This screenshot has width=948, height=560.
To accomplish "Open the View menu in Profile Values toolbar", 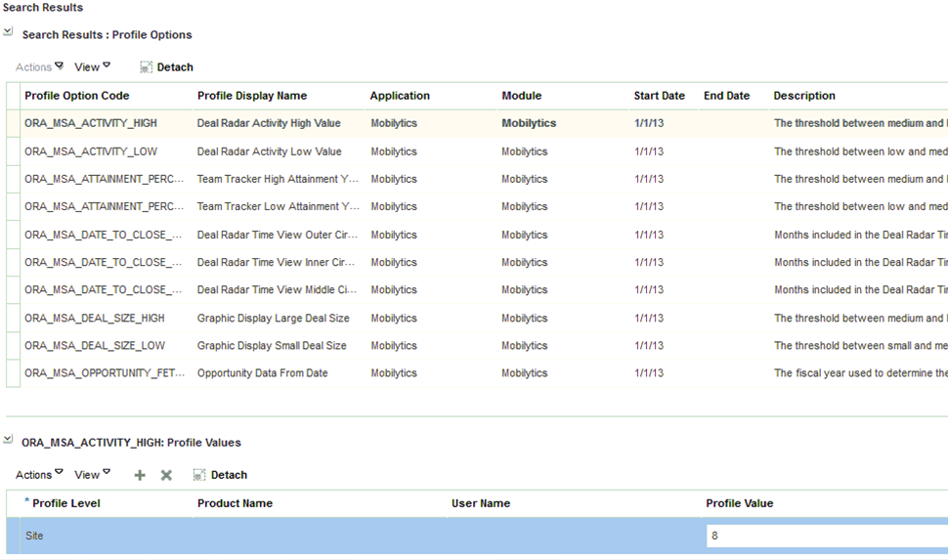I will [92, 475].
